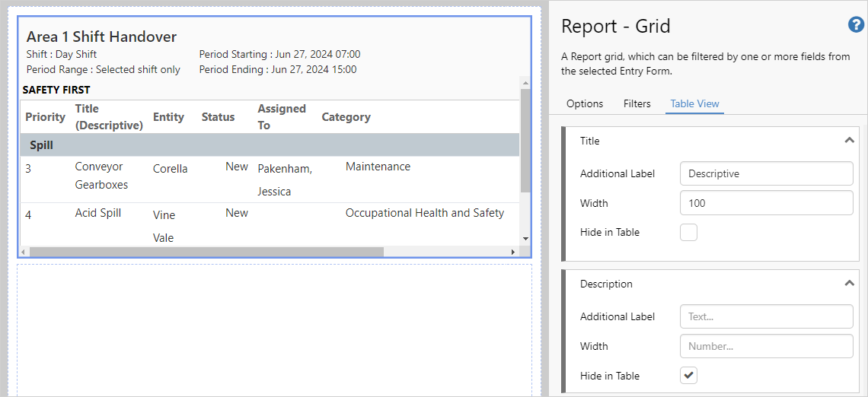The height and width of the screenshot is (397, 868).
Task: Click the Description Width number field
Action: [766, 346]
